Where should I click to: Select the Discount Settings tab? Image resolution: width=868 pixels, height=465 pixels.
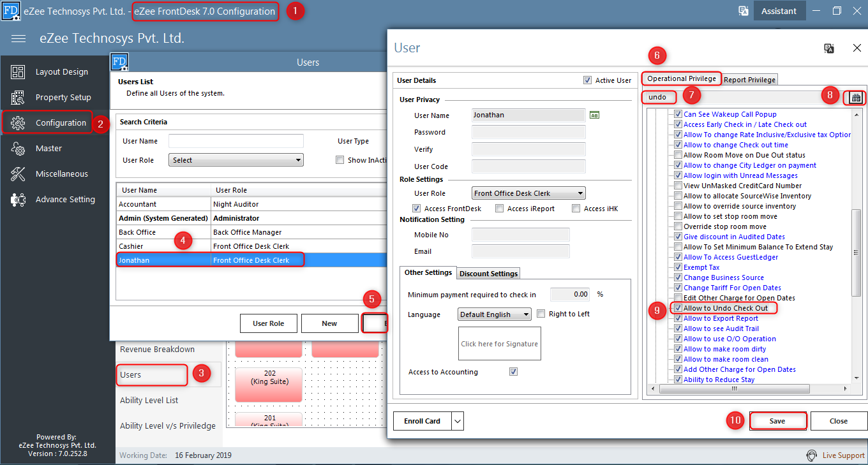click(489, 274)
